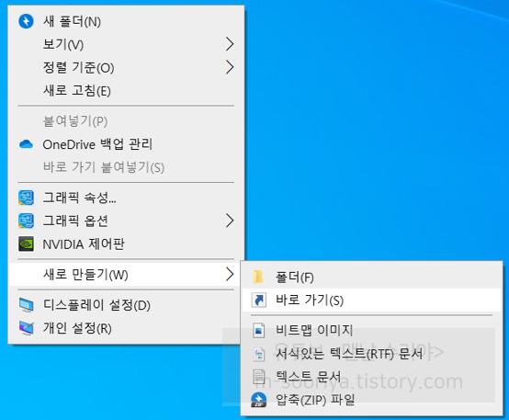The width and height of the screenshot is (509, 420).
Task: Select the greyed 붙여넣기(P) entry
Action: click(x=126, y=121)
